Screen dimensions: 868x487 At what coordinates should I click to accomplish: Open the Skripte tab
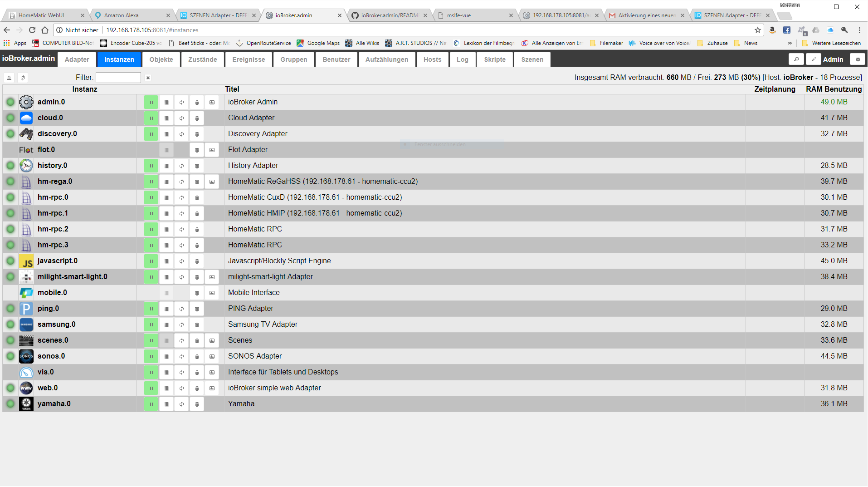495,59
